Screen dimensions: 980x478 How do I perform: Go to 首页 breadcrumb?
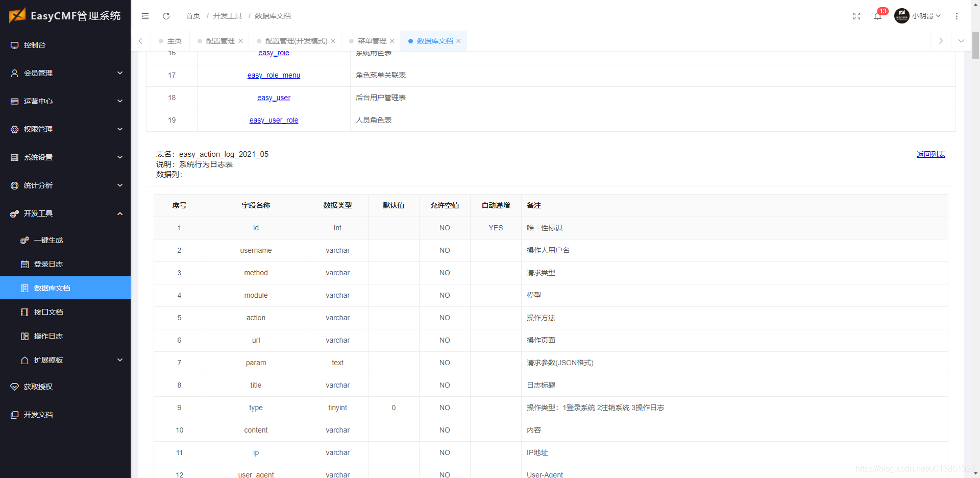click(x=193, y=16)
